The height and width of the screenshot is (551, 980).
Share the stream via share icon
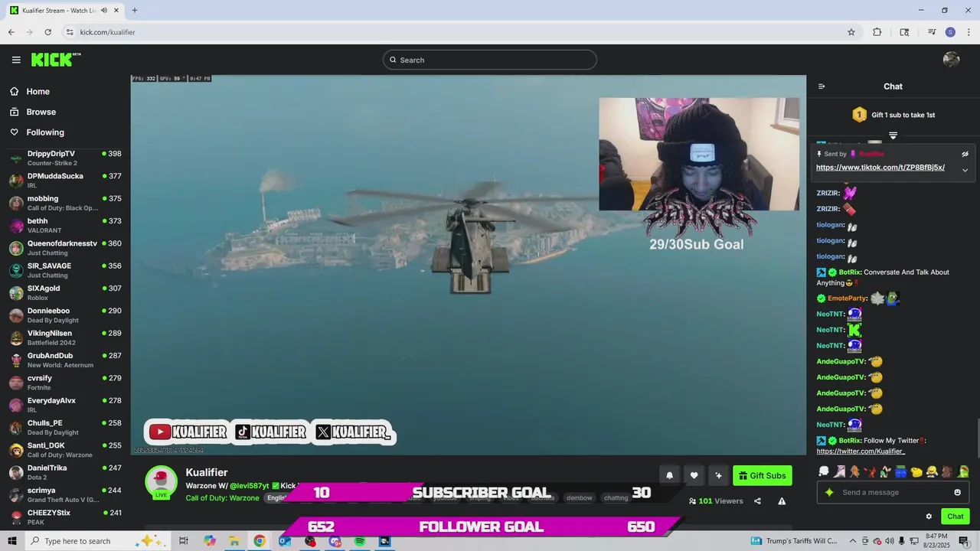coord(757,501)
